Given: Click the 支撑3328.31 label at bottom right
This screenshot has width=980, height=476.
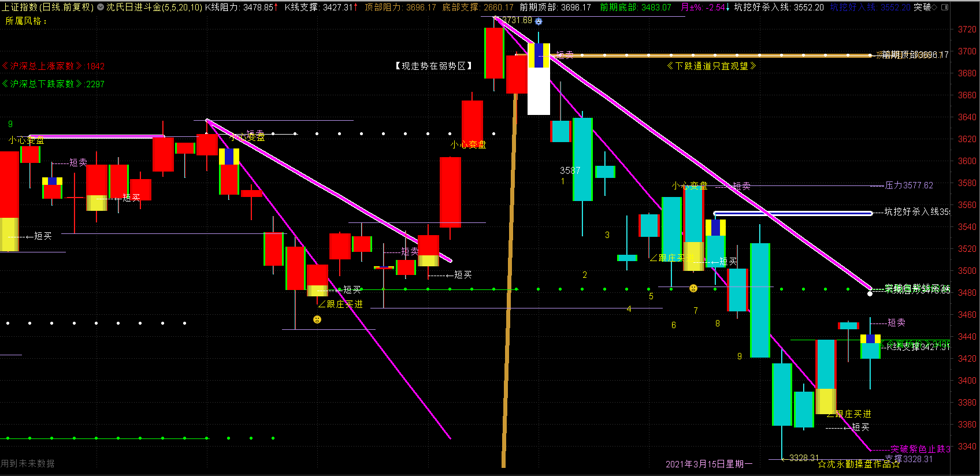Looking at the screenshot, I should (x=909, y=459).
